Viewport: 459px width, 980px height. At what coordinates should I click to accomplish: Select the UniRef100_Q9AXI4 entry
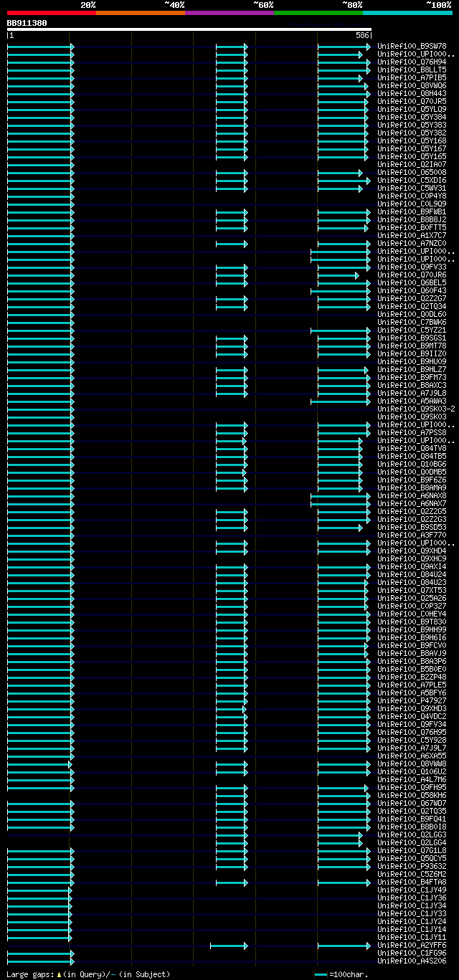tap(412, 566)
